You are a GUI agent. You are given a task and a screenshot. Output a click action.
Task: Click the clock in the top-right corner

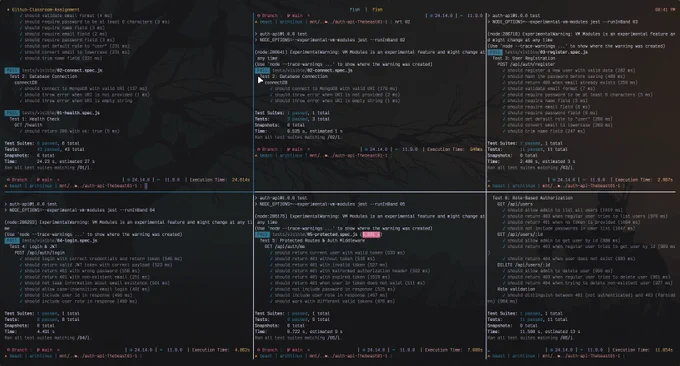pos(665,10)
